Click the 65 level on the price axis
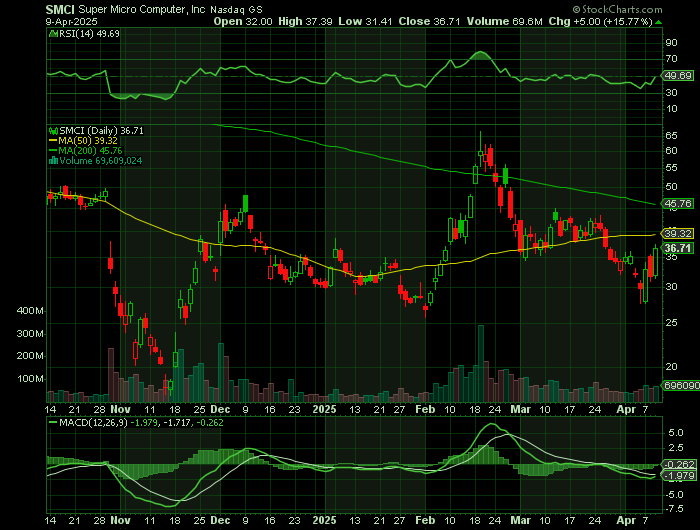Image resolution: width=700 pixels, height=530 pixels. coord(671,136)
